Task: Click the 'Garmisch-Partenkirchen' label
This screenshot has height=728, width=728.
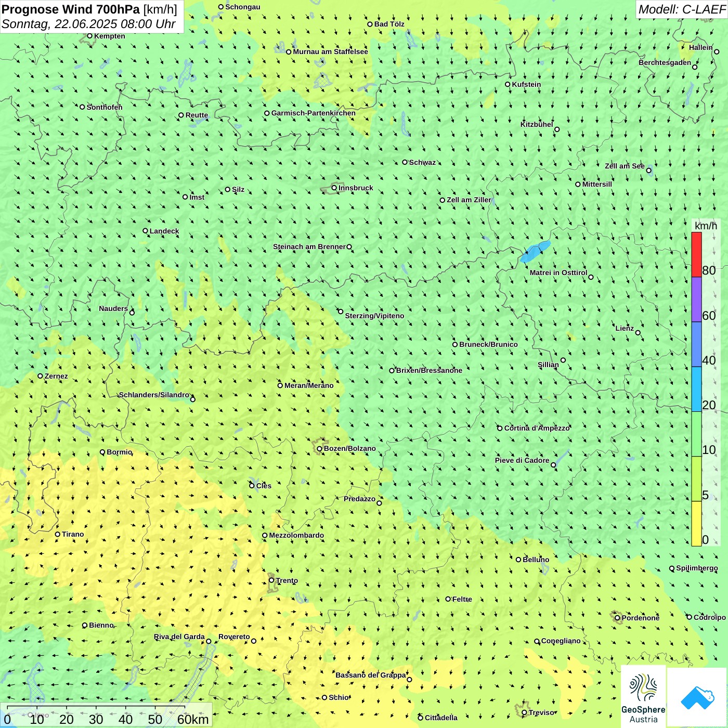Action: [314, 113]
